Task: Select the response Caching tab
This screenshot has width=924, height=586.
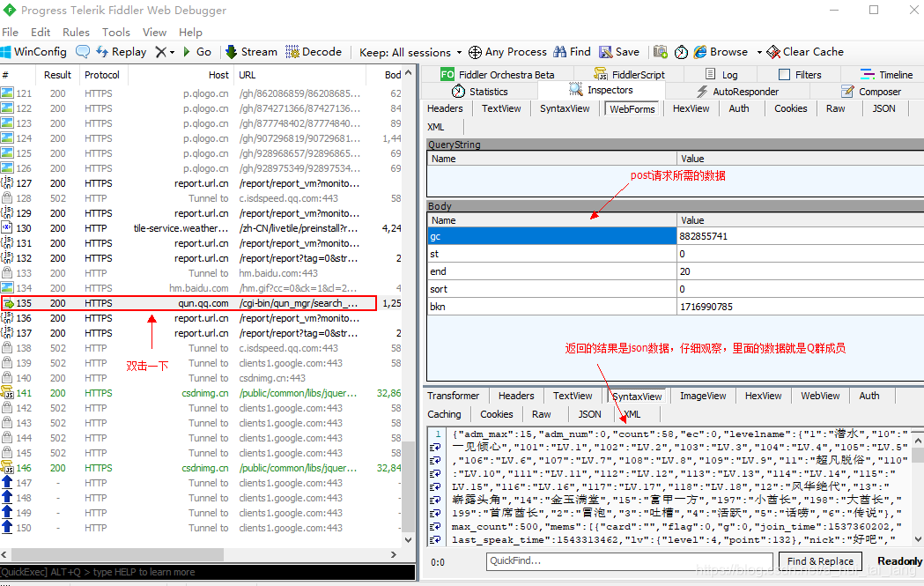Action: (x=444, y=414)
